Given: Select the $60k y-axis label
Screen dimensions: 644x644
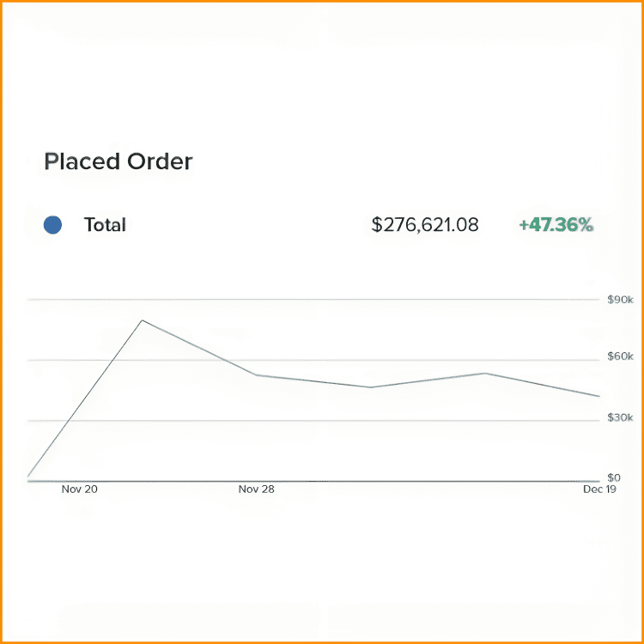Looking at the screenshot, I should (x=619, y=355).
